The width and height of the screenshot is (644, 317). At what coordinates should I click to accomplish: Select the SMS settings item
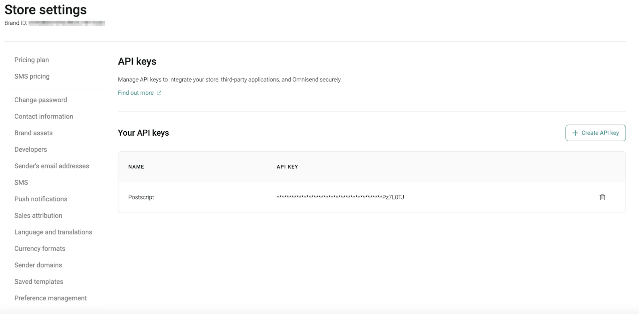point(21,183)
